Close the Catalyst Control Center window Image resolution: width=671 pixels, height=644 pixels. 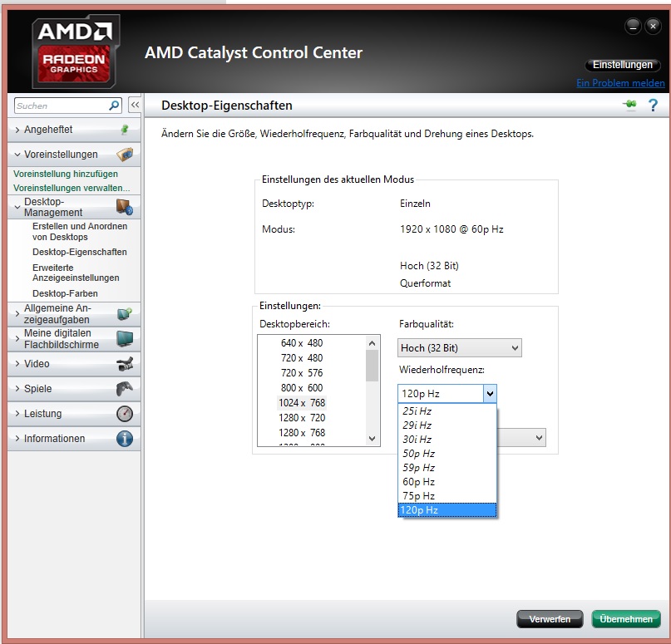[653, 27]
